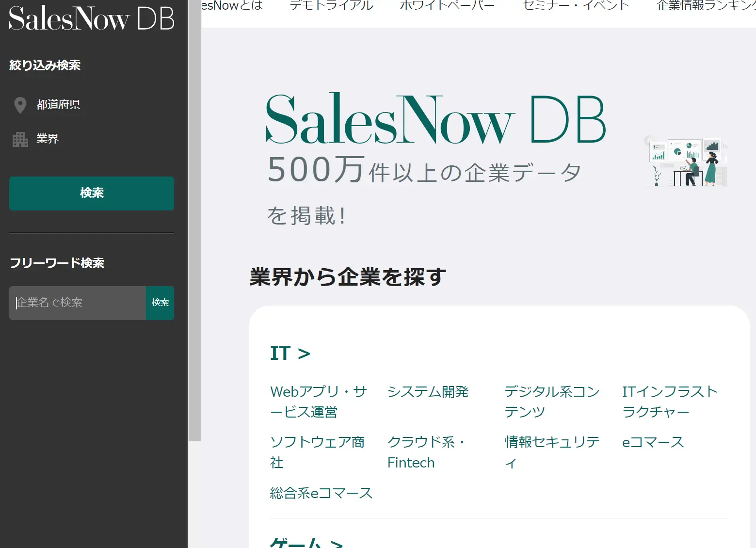Click the 業界から企業を探す heading
756x548 pixels.
point(348,277)
